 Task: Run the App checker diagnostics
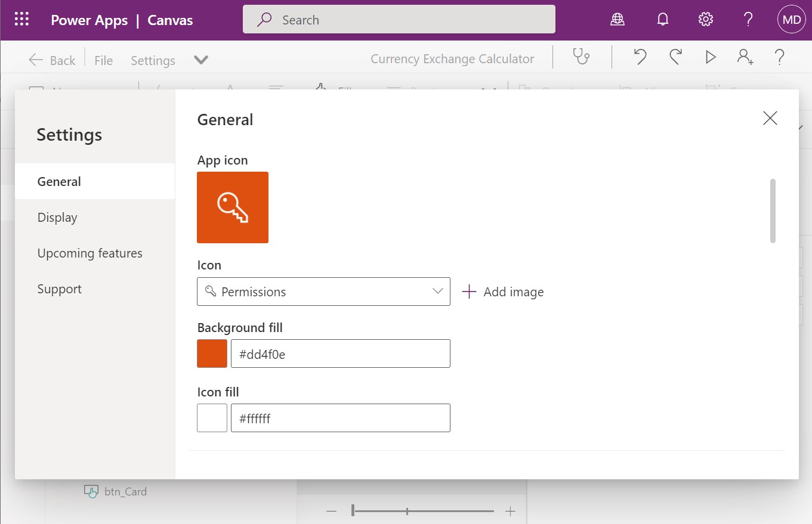pyautogui.click(x=582, y=57)
